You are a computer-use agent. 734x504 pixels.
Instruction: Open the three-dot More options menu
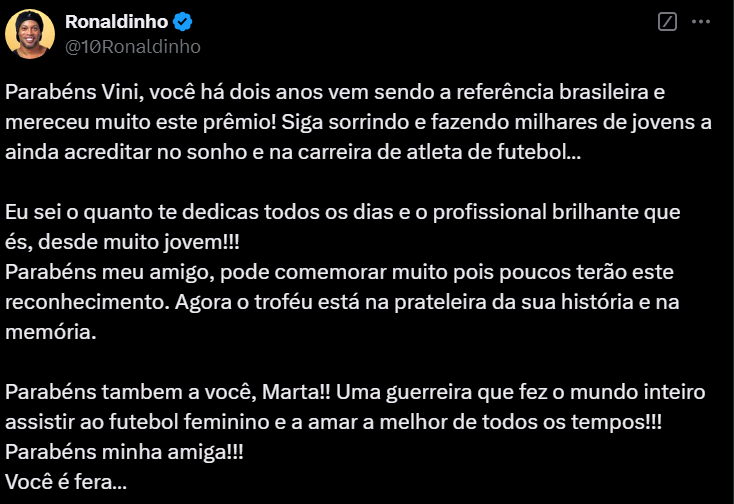706,22
